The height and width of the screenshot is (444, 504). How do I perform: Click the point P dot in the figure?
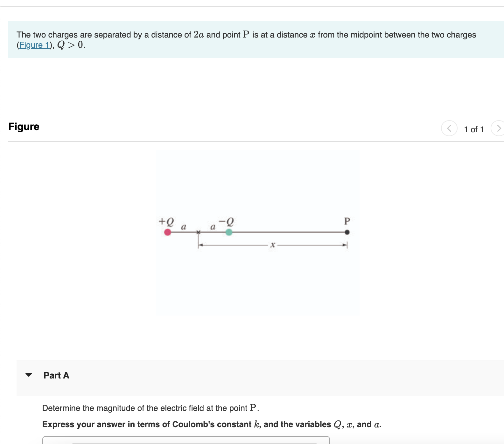[x=347, y=232]
